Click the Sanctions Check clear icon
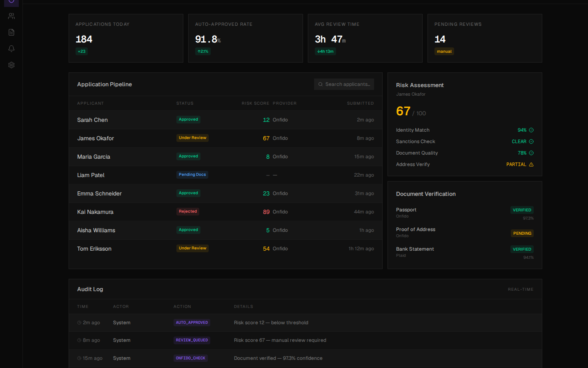 click(x=531, y=141)
